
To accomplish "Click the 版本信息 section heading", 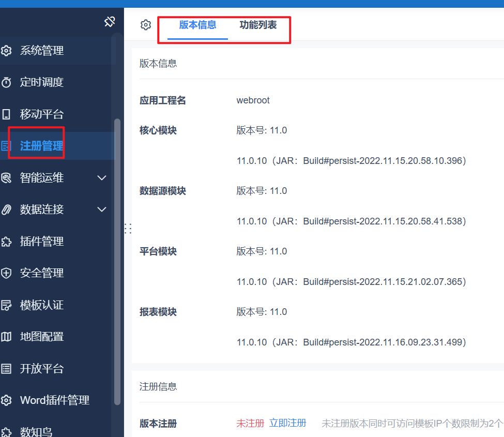I will pos(158,63).
